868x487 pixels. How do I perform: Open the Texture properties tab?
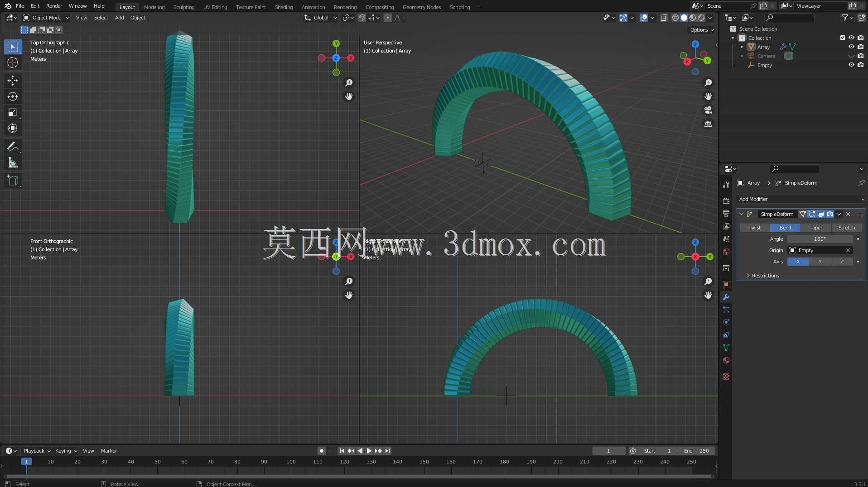tap(726, 377)
